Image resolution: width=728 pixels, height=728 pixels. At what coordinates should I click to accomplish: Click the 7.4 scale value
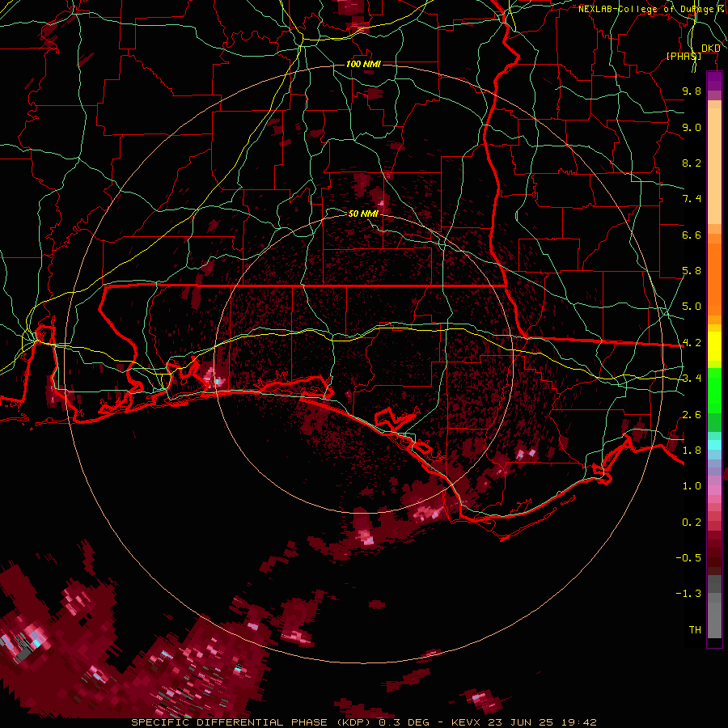692,199
